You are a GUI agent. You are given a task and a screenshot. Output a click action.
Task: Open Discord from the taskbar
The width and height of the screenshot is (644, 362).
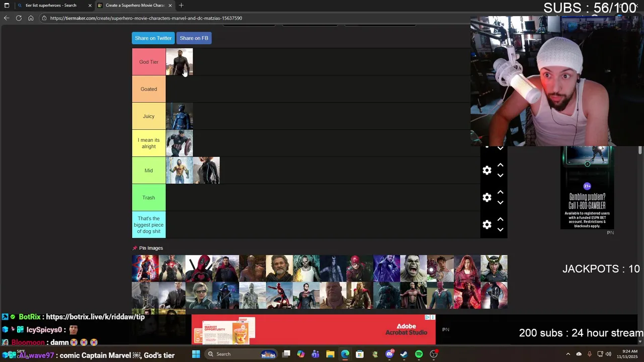(389, 354)
